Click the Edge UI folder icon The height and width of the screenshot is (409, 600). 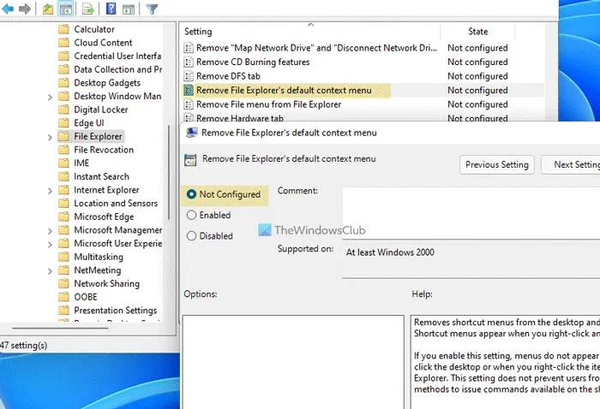64,123
